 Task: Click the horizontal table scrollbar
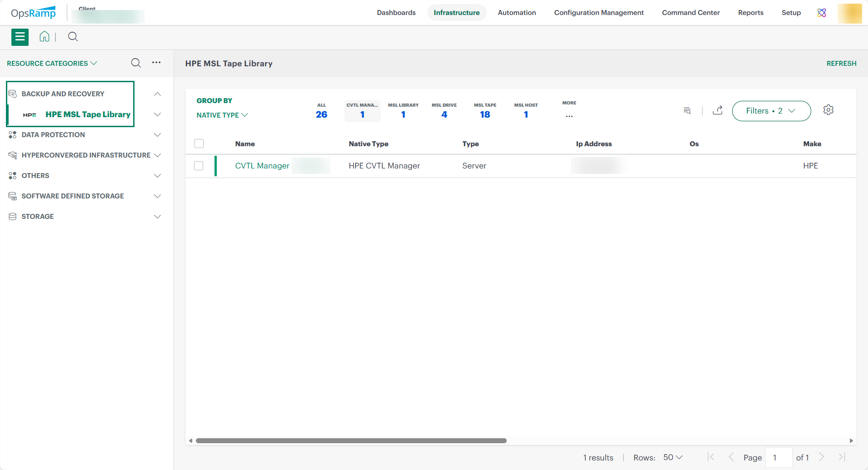click(351, 440)
